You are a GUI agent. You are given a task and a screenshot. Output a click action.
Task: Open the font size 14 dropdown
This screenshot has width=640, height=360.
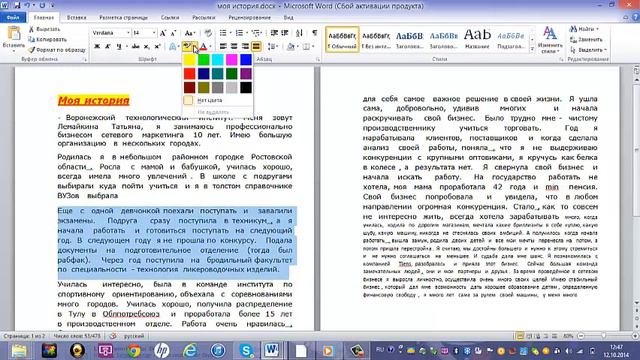[154, 33]
